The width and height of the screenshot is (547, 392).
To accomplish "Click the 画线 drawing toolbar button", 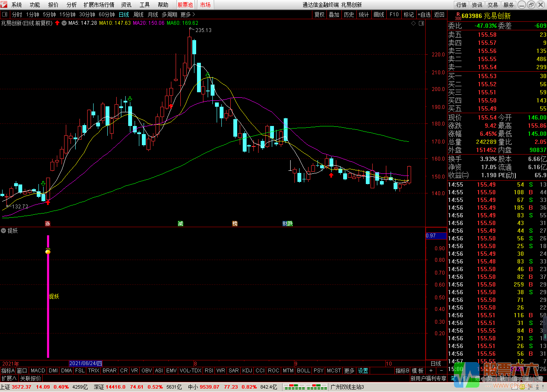I will click(379, 15).
